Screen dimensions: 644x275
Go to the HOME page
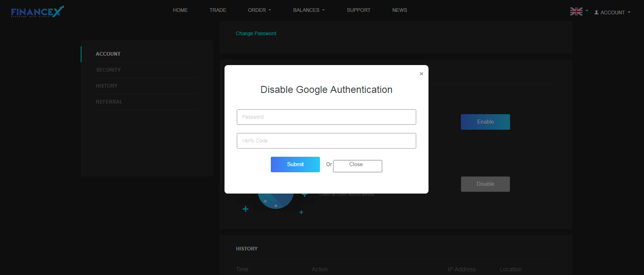point(180,10)
